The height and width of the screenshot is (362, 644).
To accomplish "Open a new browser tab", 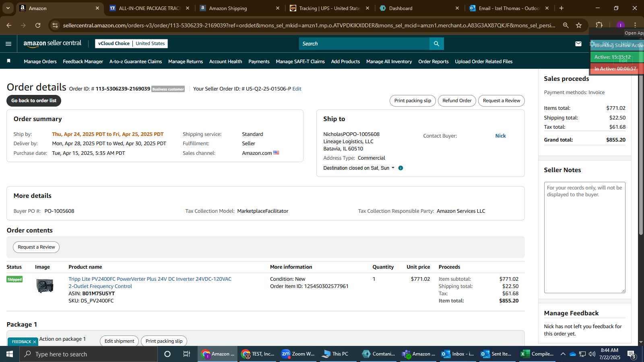I will click(x=561, y=8).
